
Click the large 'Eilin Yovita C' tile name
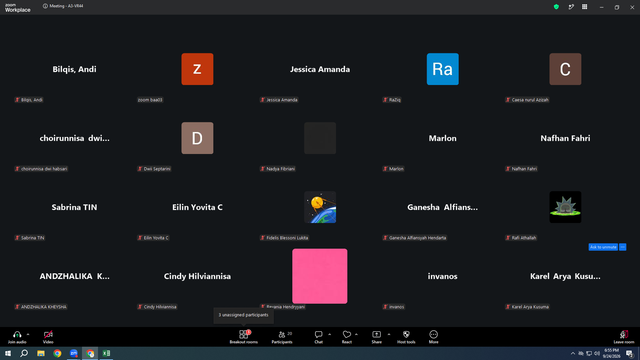(x=197, y=207)
